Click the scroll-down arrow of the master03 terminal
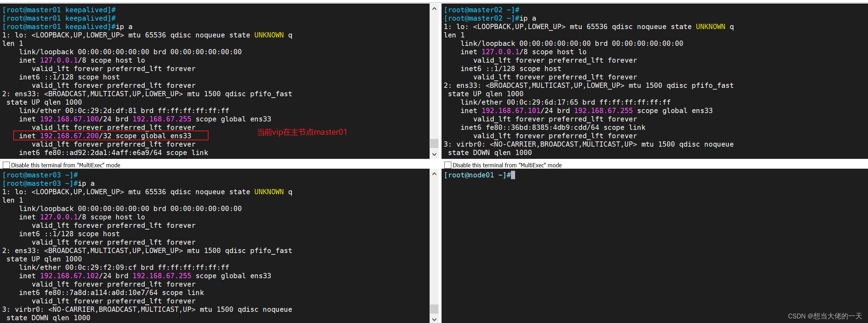Viewport: 868px width, 323px height. tap(434, 319)
